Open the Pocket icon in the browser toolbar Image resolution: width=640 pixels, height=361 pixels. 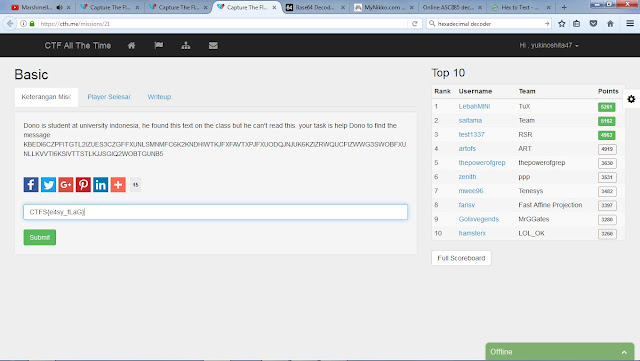pos(593,24)
